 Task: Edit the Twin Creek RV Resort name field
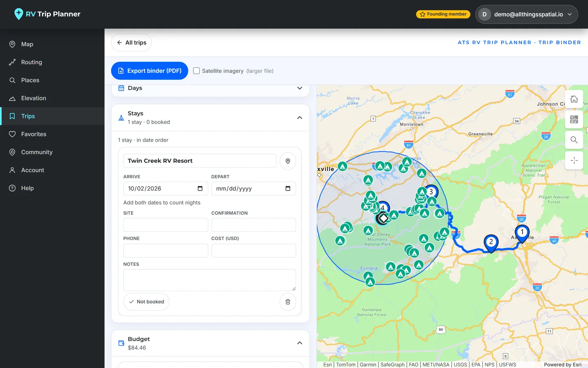click(200, 161)
